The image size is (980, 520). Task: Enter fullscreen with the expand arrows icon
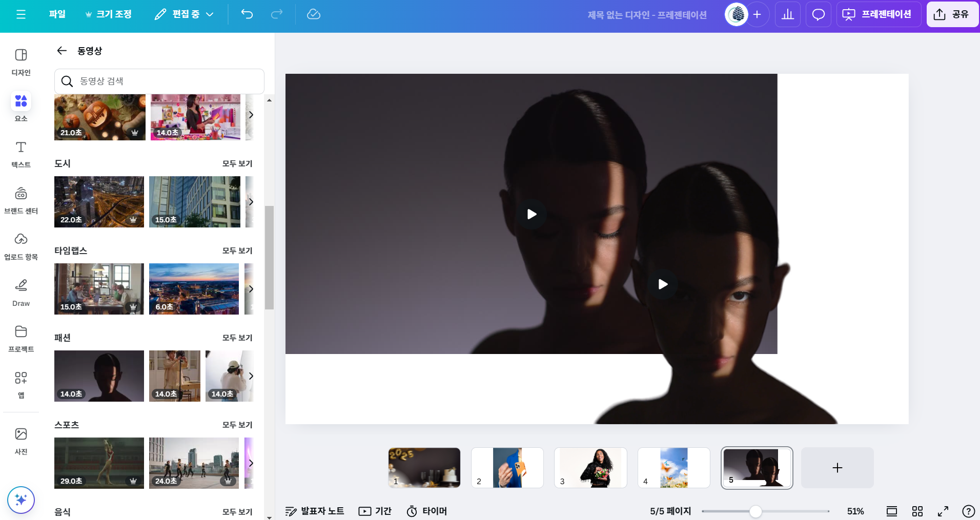coord(943,511)
